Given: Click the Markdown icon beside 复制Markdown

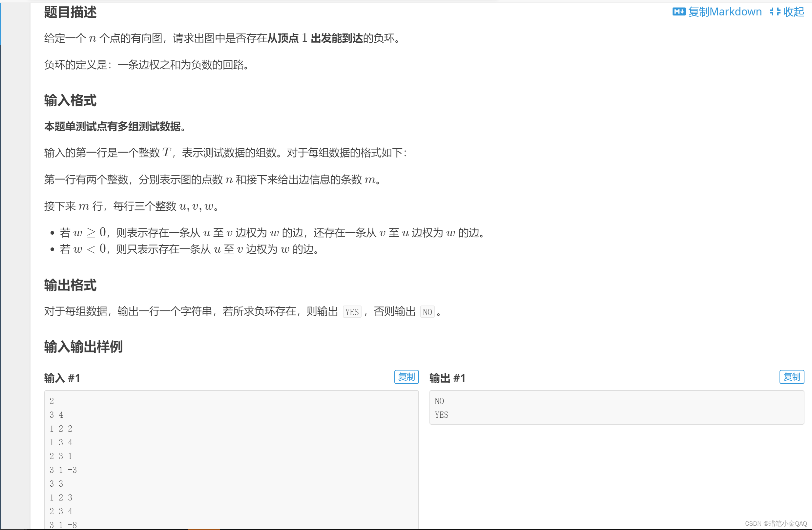Looking at the screenshot, I should (x=678, y=12).
